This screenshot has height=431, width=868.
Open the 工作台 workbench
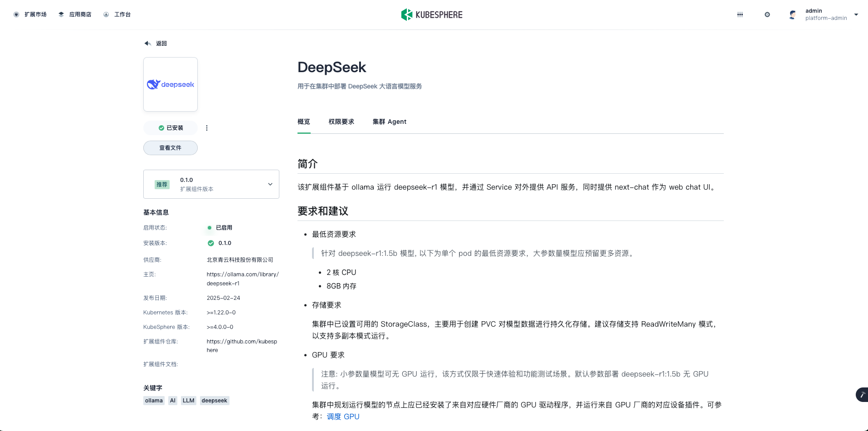point(117,15)
